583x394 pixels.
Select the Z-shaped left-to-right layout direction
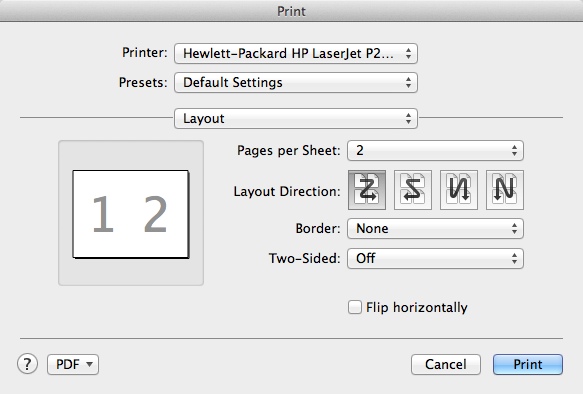click(x=367, y=190)
